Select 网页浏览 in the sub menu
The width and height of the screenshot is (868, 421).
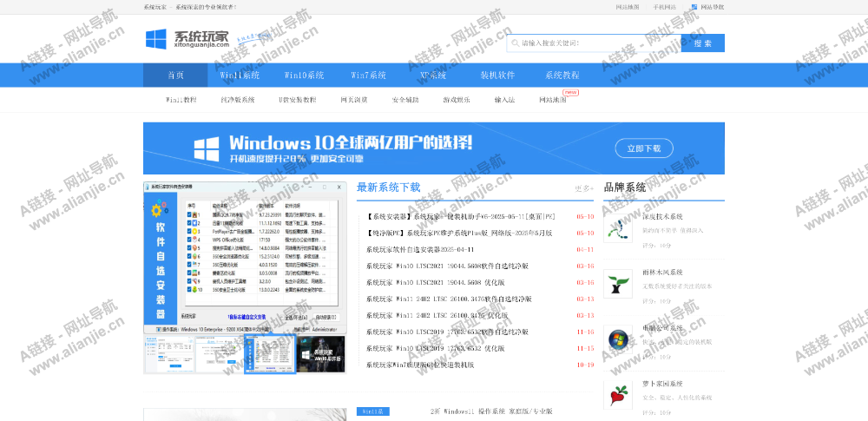354,101
